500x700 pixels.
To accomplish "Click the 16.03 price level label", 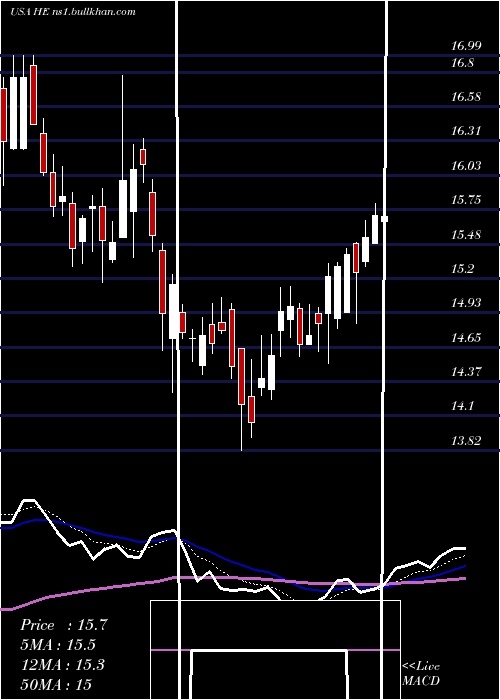I will [x=466, y=166].
